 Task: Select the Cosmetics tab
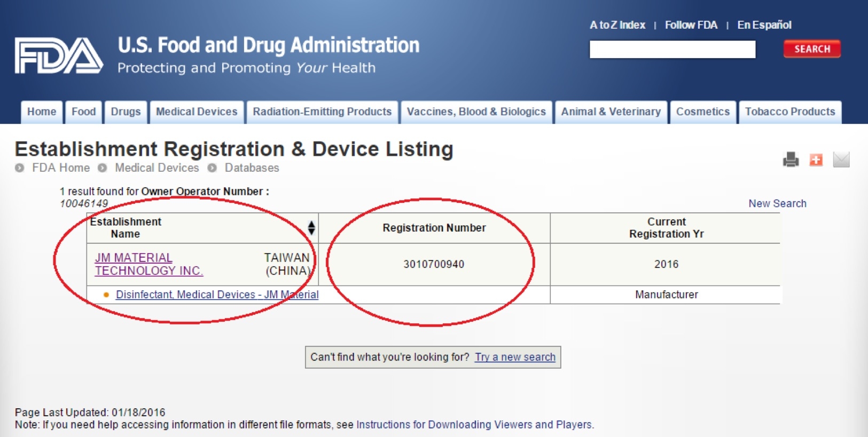(702, 112)
